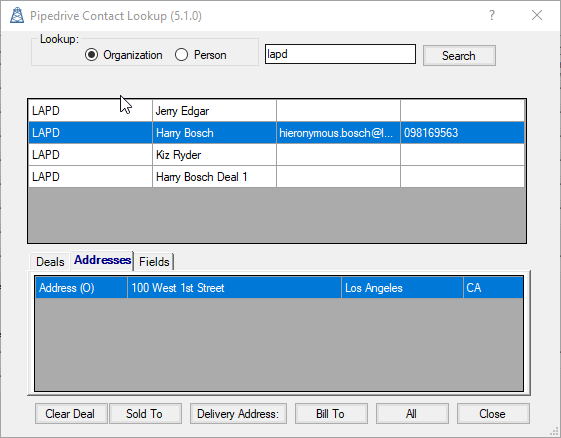This screenshot has height=438, width=561.
Task: Switch to the Deals tab
Action: 50,262
